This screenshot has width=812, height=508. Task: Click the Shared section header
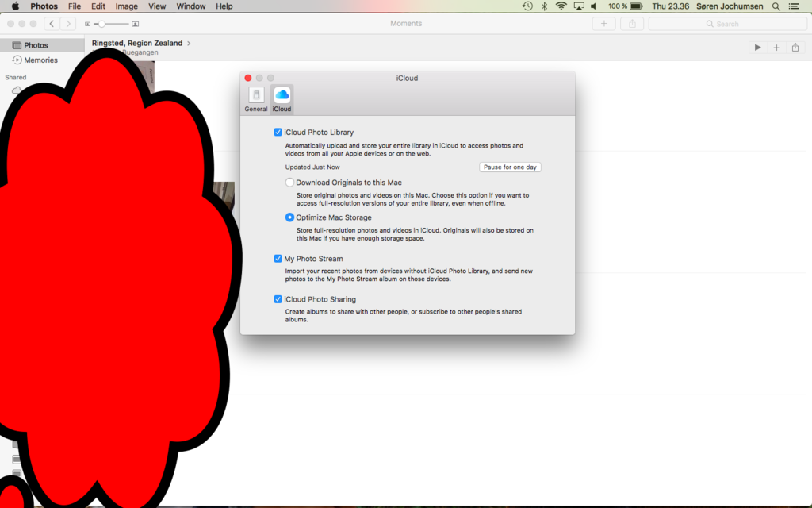[x=16, y=77]
